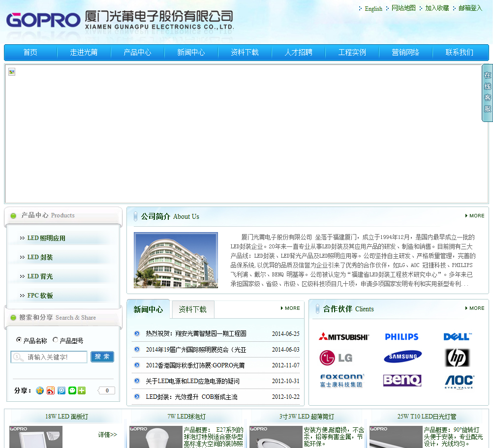Open the Samsung partner logo
Image resolution: width=493 pixels, height=448 pixels.
[403, 357]
